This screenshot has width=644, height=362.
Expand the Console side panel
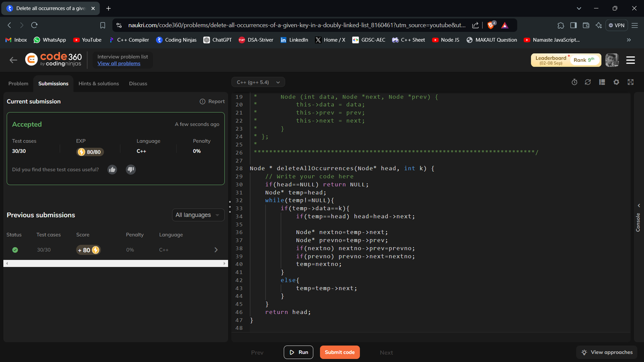(x=638, y=218)
